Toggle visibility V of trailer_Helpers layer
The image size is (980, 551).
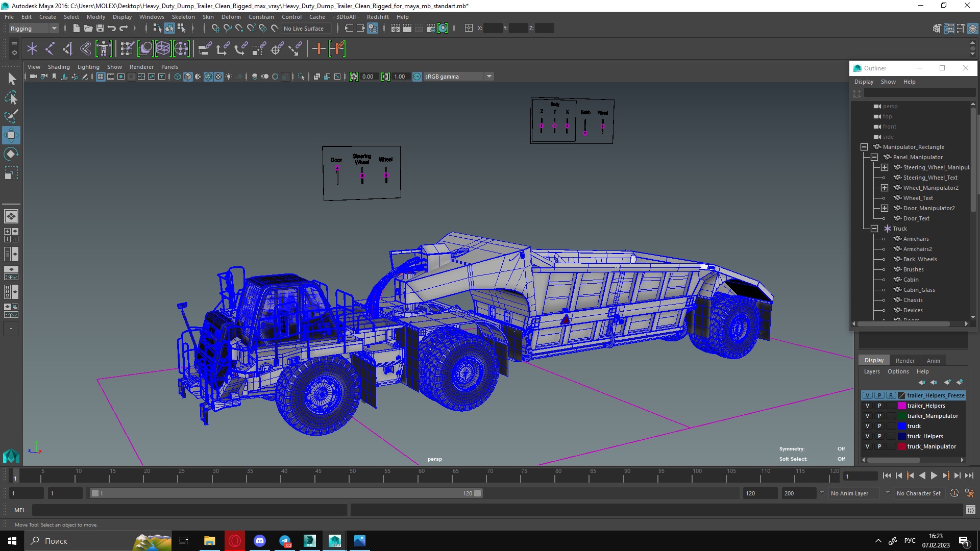pos(867,406)
